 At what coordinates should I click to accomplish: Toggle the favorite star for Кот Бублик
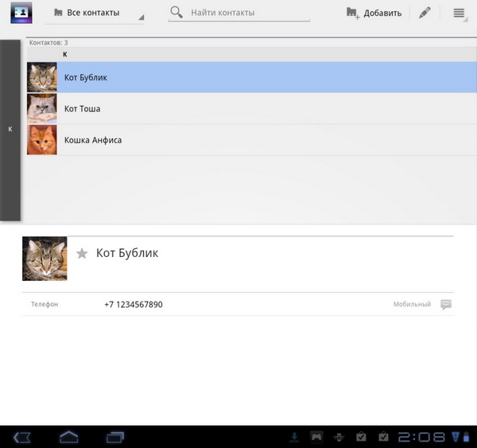click(81, 253)
